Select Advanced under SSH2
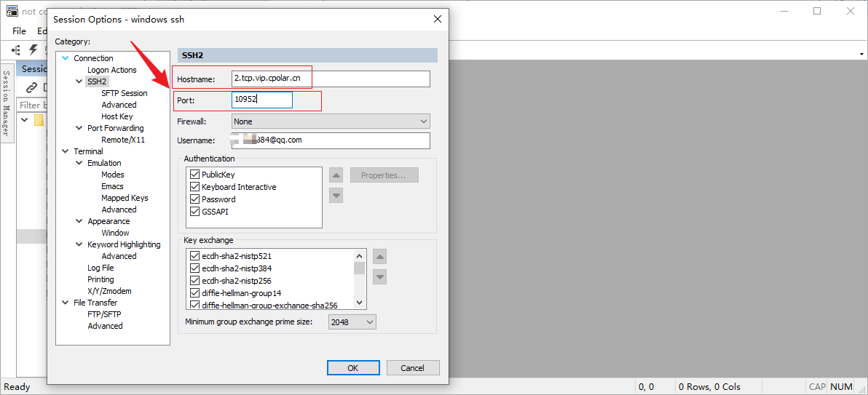This screenshot has width=868, height=395. click(119, 105)
